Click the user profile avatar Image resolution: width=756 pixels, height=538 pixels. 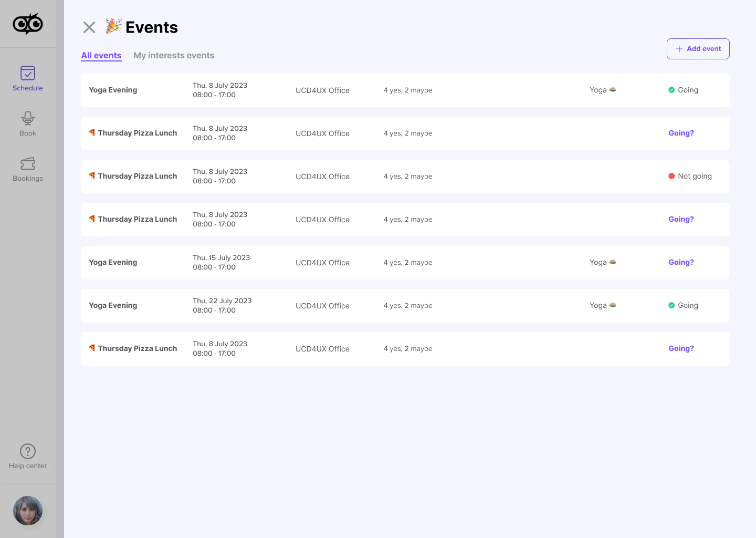pos(28,511)
